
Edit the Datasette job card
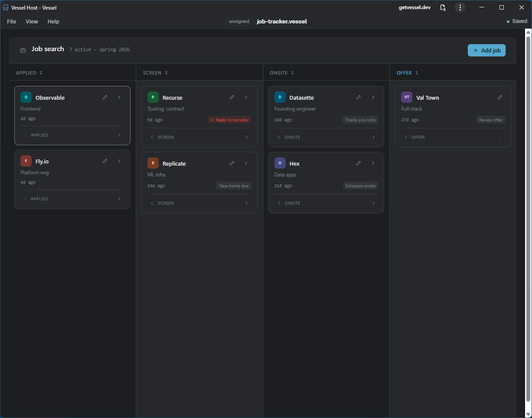click(x=359, y=98)
